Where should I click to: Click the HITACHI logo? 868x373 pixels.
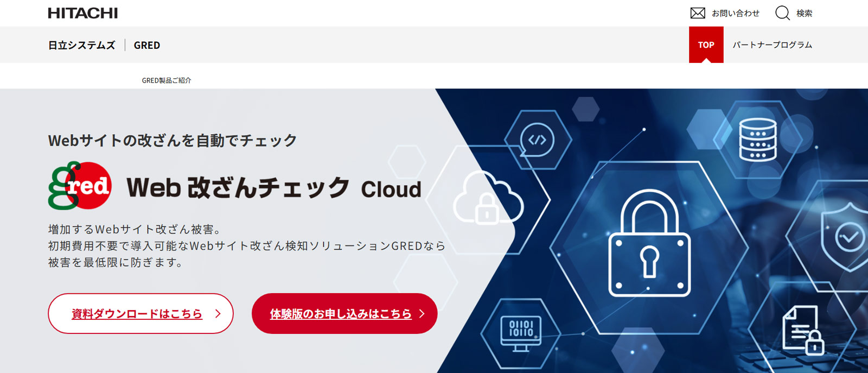(82, 13)
